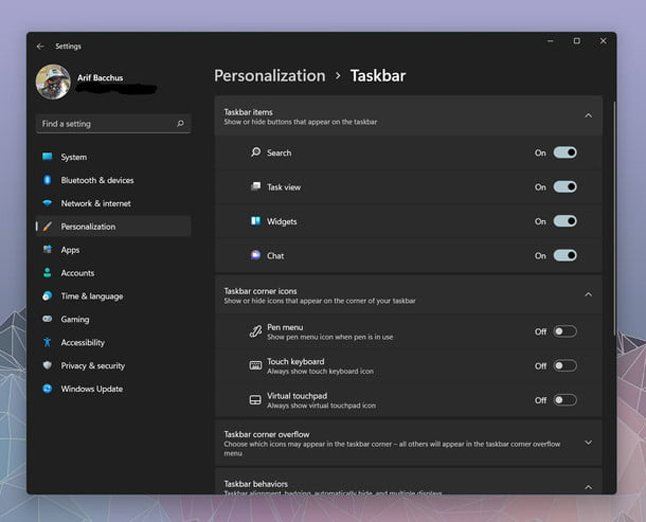This screenshot has height=522, width=646.
Task: Disable the Widgets toggle switch
Action: tap(565, 221)
